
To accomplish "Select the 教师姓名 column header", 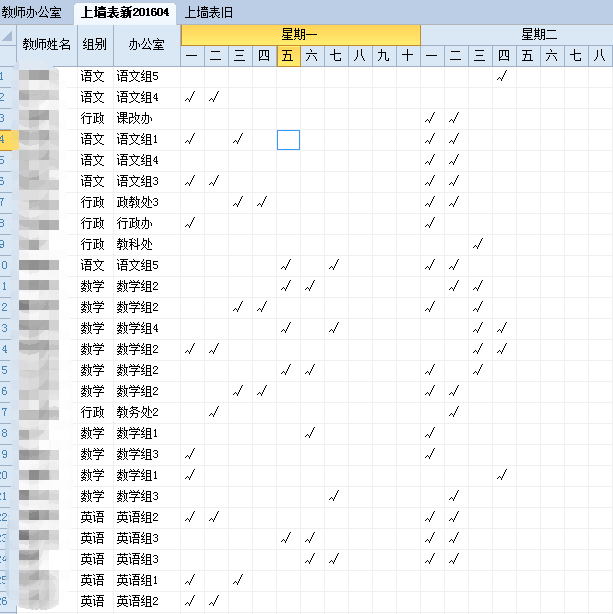I will click(47, 45).
